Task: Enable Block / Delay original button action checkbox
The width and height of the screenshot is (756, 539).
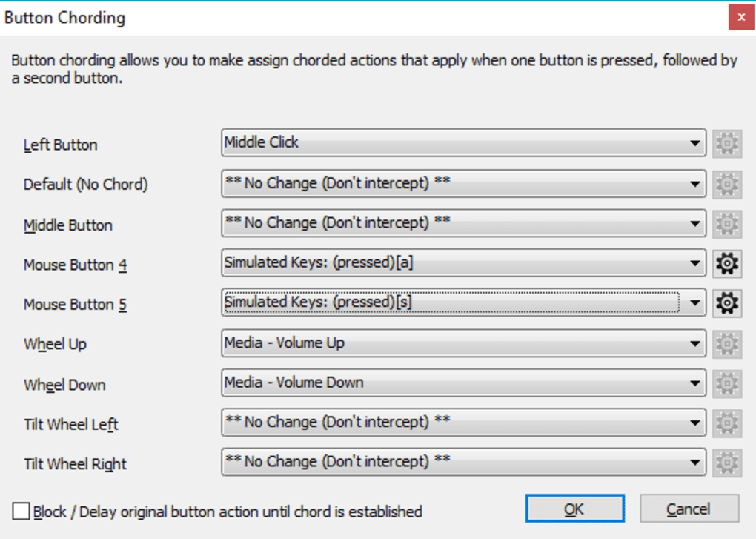Action: [x=21, y=512]
